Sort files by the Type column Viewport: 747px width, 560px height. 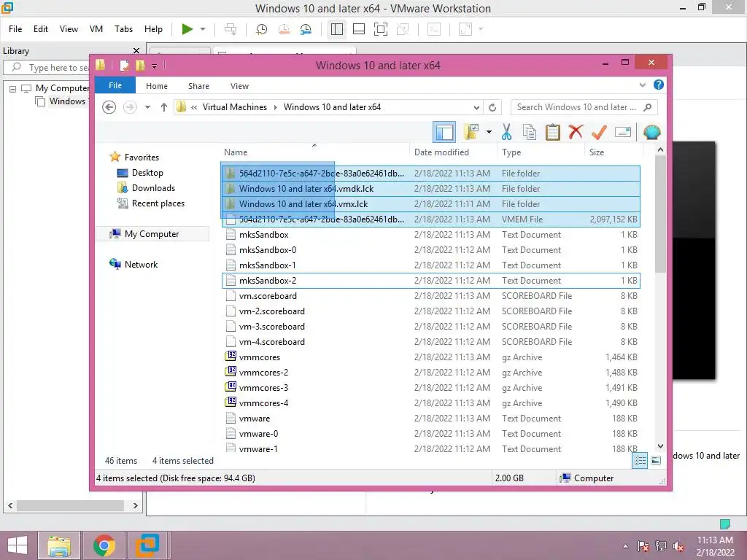[541, 152]
